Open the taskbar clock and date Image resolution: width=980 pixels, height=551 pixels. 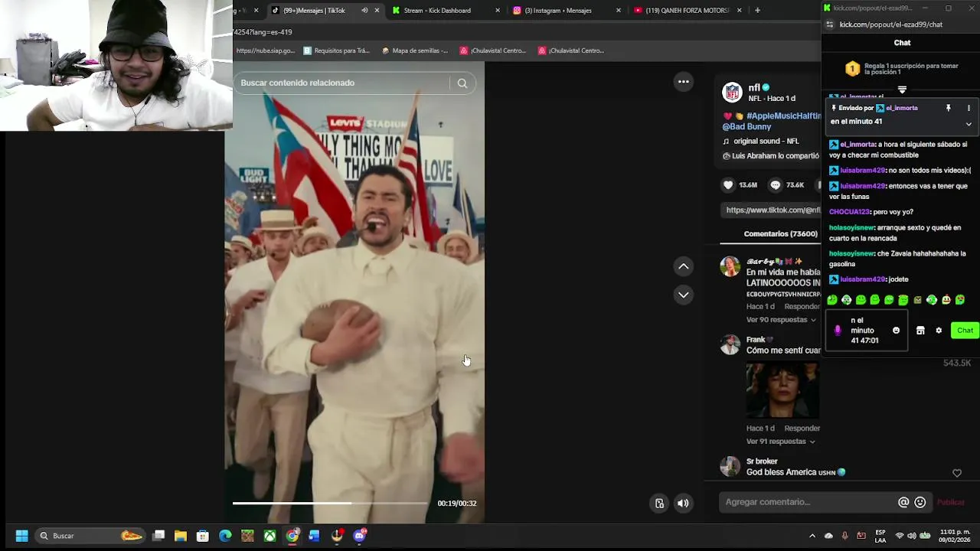pyautogui.click(x=955, y=536)
